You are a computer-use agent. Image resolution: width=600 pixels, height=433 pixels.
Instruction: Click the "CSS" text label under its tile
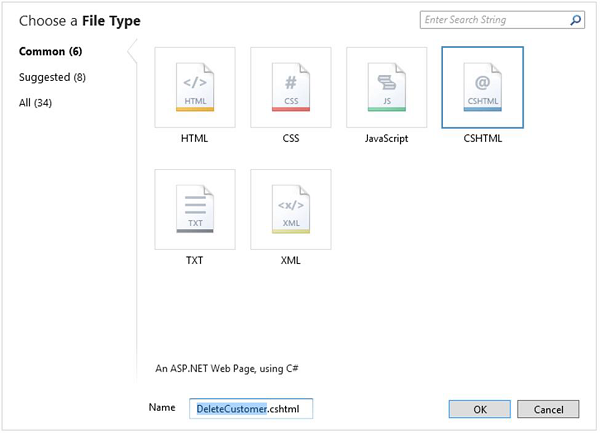(x=291, y=139)
